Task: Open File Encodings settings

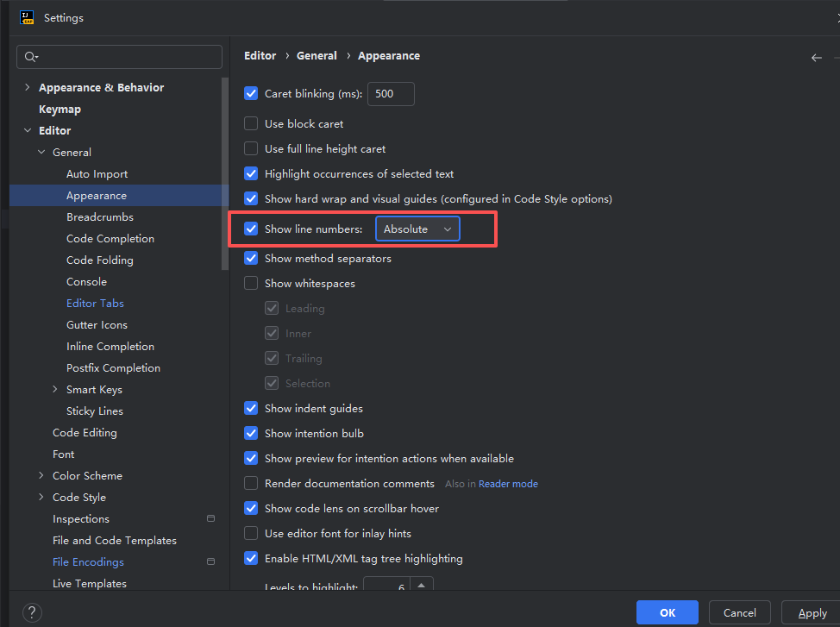Action: [x=88, y=562]
